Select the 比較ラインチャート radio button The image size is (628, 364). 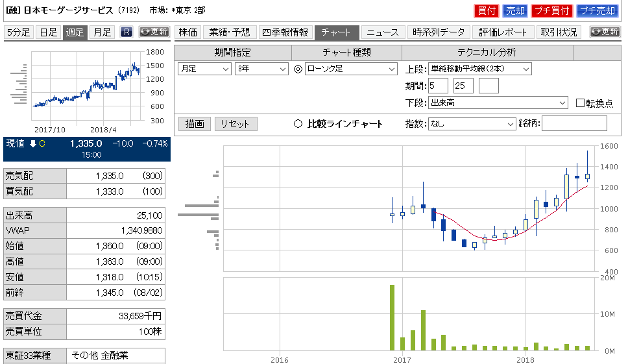tap(298, 124)
